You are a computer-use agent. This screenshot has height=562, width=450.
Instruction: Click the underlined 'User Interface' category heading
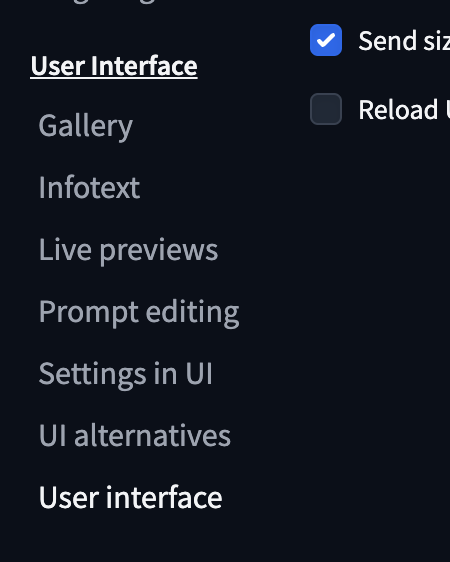114,66
